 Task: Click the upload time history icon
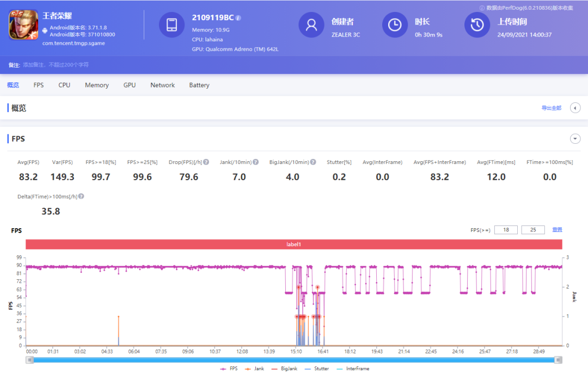click(x=477, y=25)
